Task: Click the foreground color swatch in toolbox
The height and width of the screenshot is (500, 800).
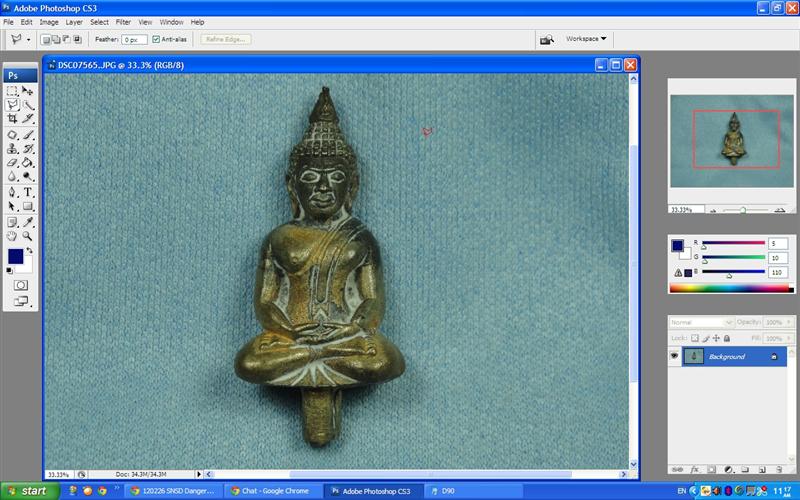Action: [x=15, y=258]
